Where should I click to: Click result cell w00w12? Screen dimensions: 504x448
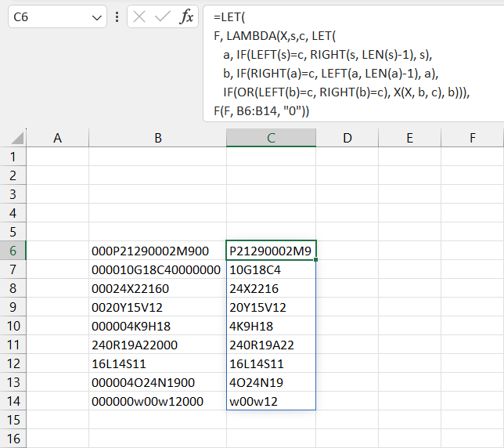(271, 401)
